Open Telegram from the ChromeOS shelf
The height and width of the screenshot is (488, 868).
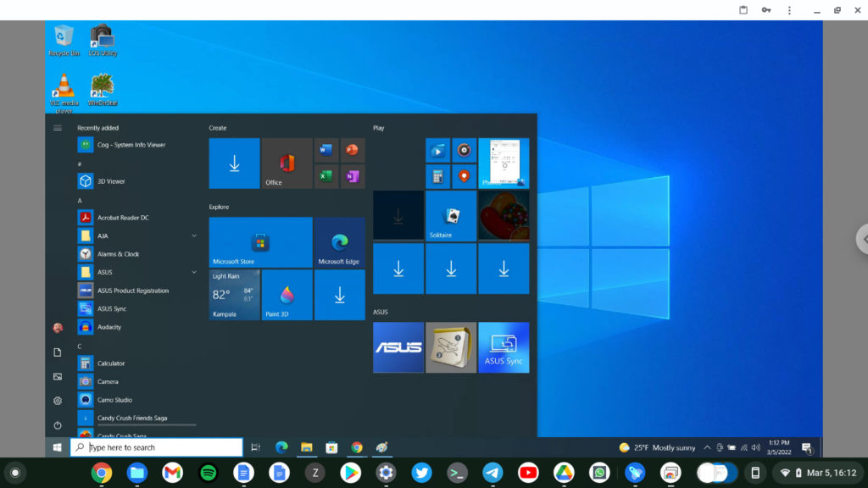pyautogui.click(x=492, y=473)
